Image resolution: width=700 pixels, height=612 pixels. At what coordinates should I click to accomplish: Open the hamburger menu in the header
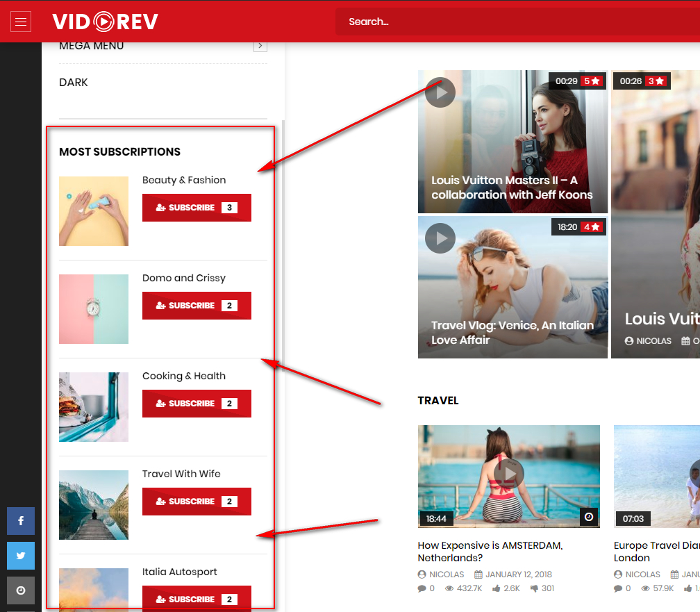pos(21,22)
